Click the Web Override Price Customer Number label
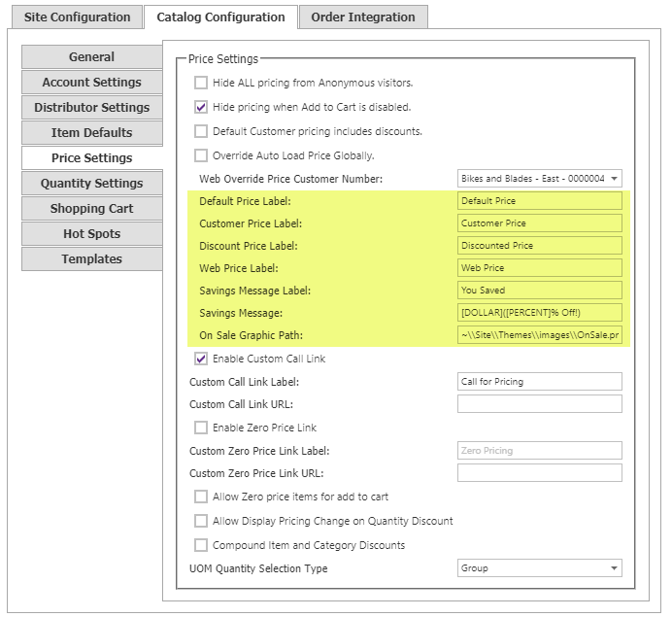The image size is (672, 617). click(290, 179)
